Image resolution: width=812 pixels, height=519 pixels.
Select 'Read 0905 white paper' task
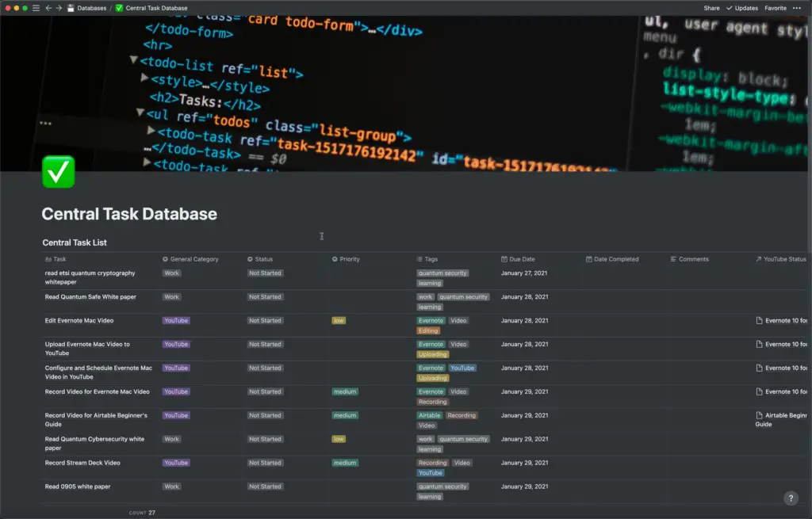(x=78, y=487)
